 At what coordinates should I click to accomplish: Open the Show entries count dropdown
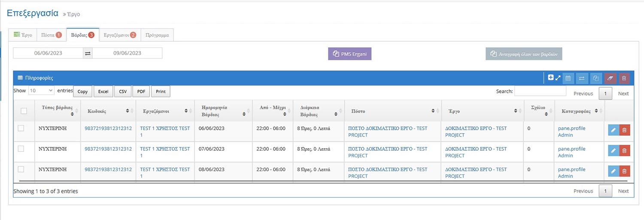coord(41,91)
